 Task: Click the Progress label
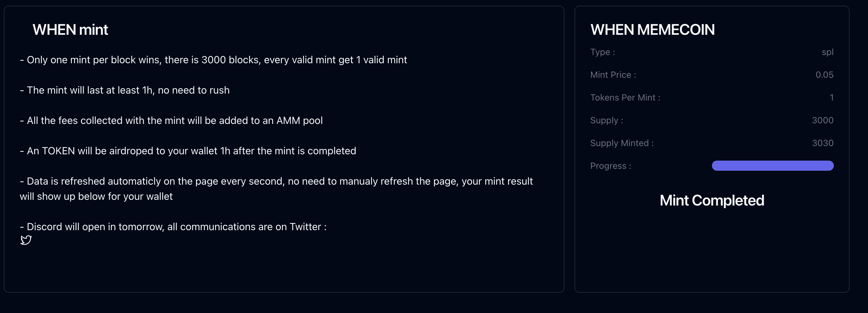click(x=611, y=166)
